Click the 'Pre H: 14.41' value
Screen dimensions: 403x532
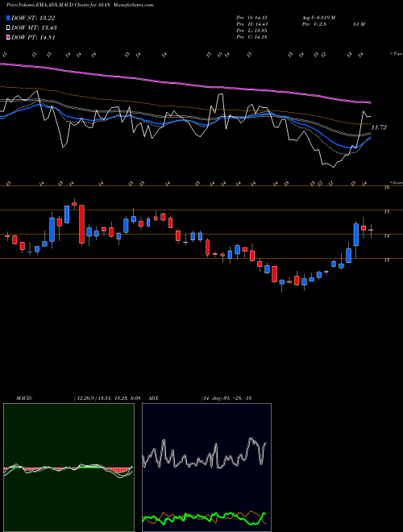251,24
